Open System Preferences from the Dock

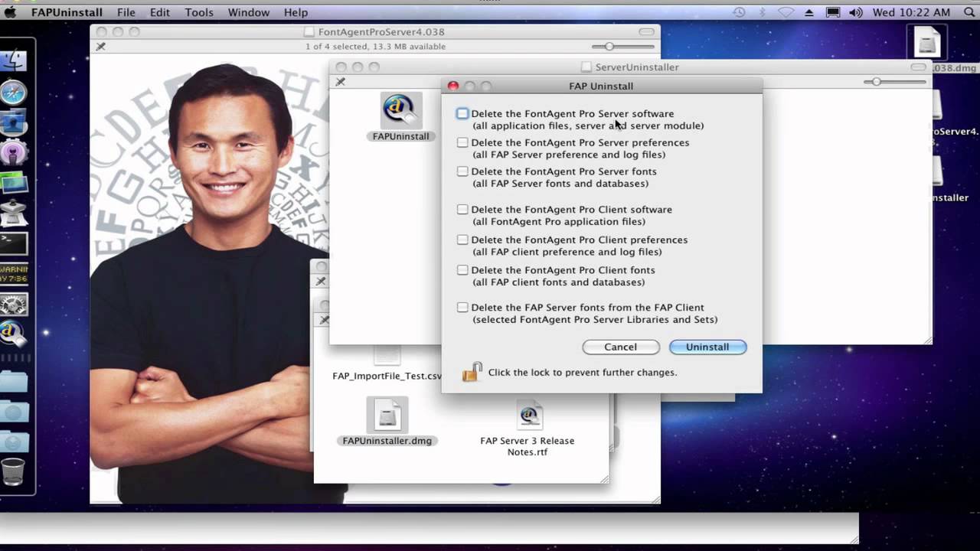14,305
